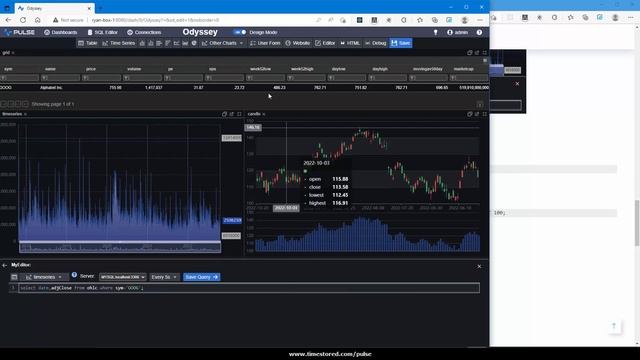Open the grid column menu icon

(485, 60)
